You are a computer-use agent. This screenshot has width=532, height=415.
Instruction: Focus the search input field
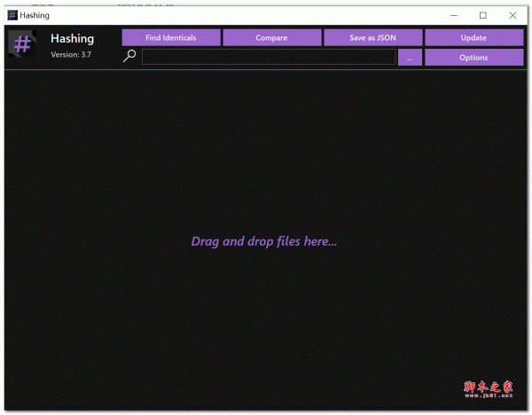pos(269,57)
